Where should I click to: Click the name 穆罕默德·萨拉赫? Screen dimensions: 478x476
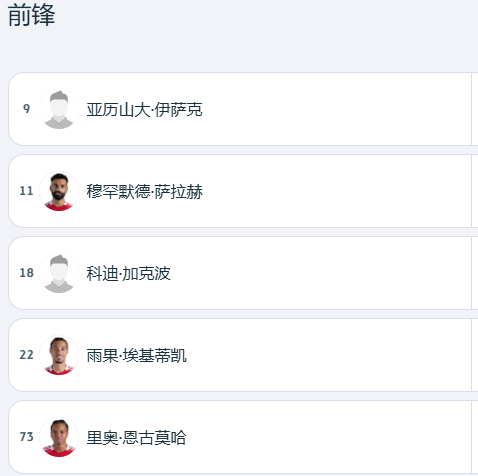pyautogui.click(x=144, y=192)
